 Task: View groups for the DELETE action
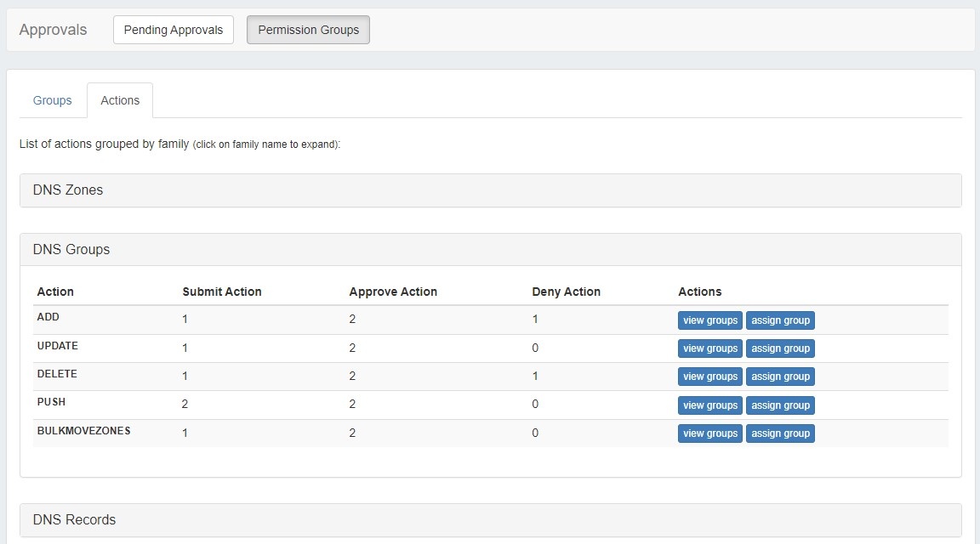click(x=709, y=377)
